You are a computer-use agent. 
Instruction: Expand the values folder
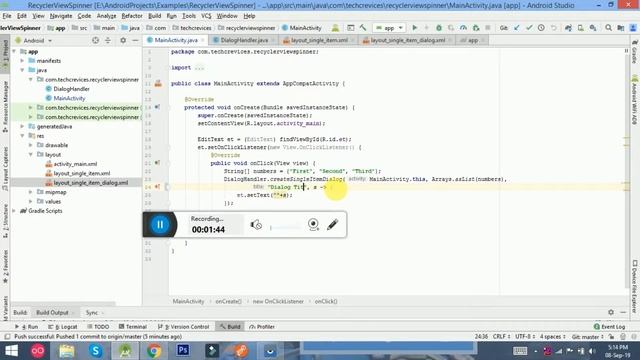point(31,201)
